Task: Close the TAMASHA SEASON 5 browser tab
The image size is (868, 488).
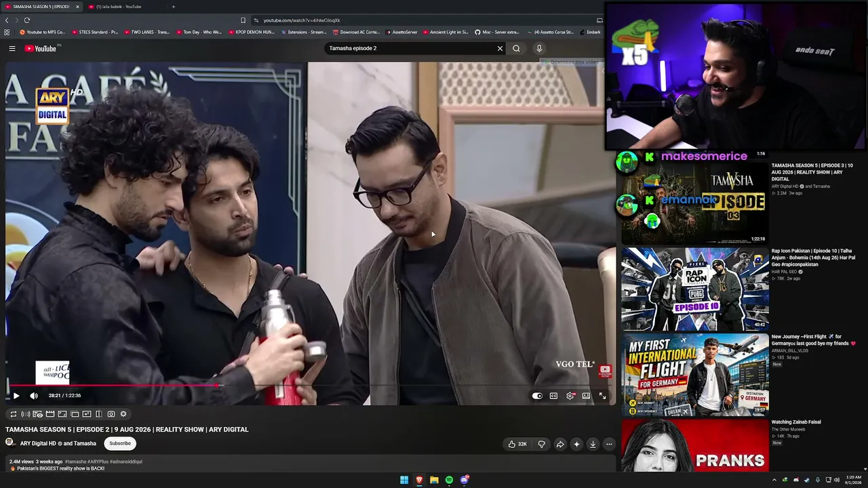Action: coord(77,7)
